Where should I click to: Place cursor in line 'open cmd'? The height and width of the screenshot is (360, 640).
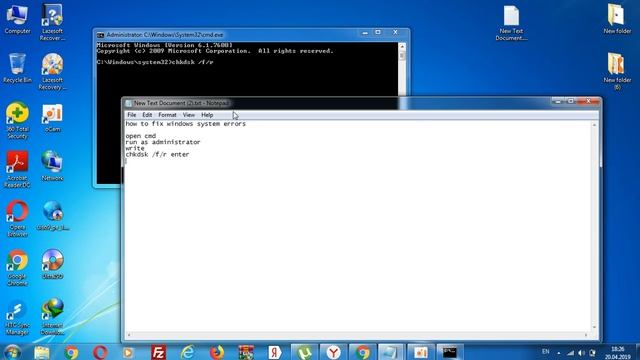pyautogui.click(x=141, y=136)
